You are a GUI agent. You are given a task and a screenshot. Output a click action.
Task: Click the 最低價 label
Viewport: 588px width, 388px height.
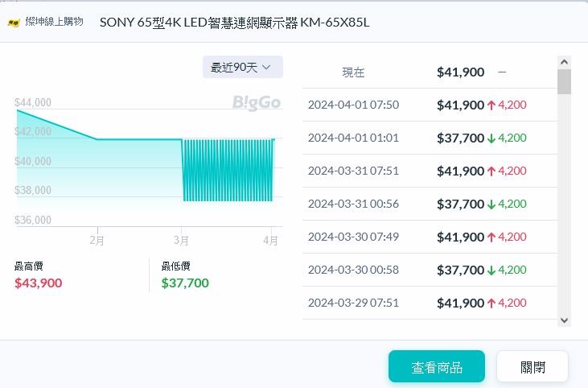click(x=175, y=266)
